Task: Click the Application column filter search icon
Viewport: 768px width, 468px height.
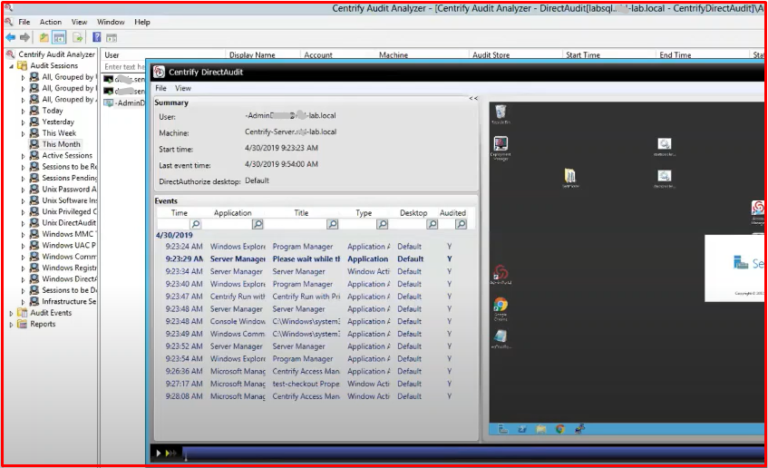Action: pyautogui.click(x=258, y=224)
